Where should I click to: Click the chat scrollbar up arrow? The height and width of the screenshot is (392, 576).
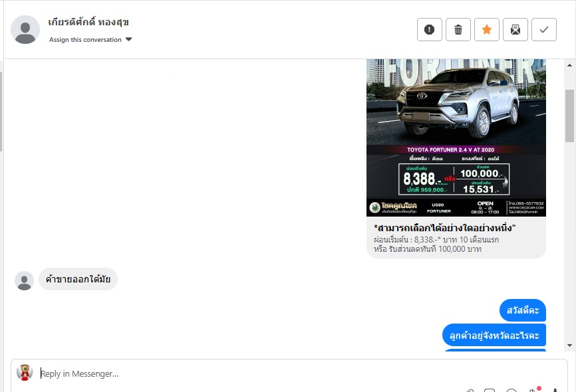(x=570, y=65)
